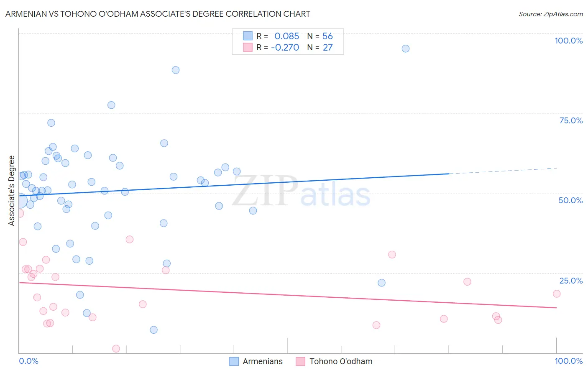Click the blue Armenians legend swatch at bottom
This screenshot has width=588, height=373.
[x=234, y=361]
